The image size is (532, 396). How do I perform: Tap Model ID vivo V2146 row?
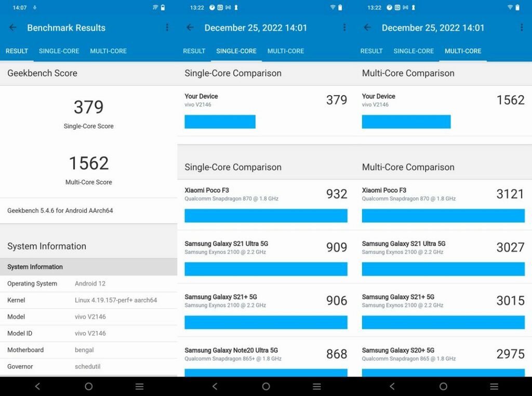pyautogui.click(x=88, y=334)
